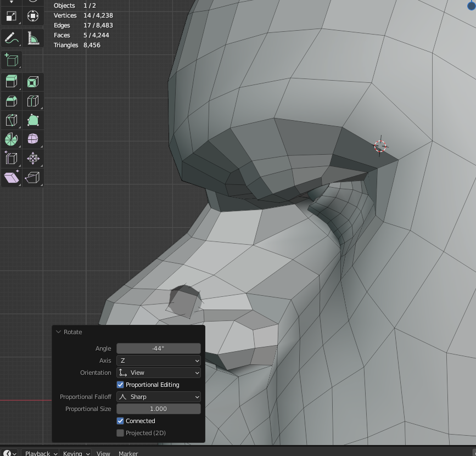The height and width of the screenshot is (456, 476).
Task: Select the Scale tool
Action: (x=11, y=16)
